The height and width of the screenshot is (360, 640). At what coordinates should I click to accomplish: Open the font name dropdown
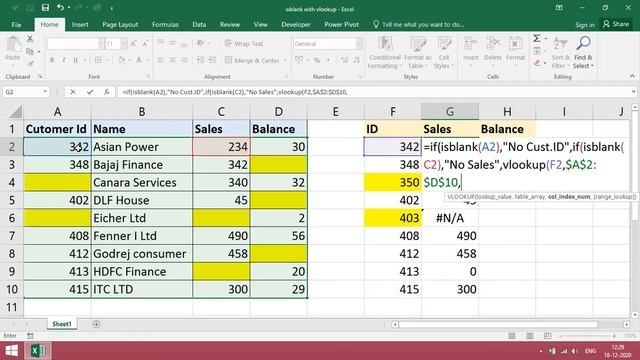101,44
